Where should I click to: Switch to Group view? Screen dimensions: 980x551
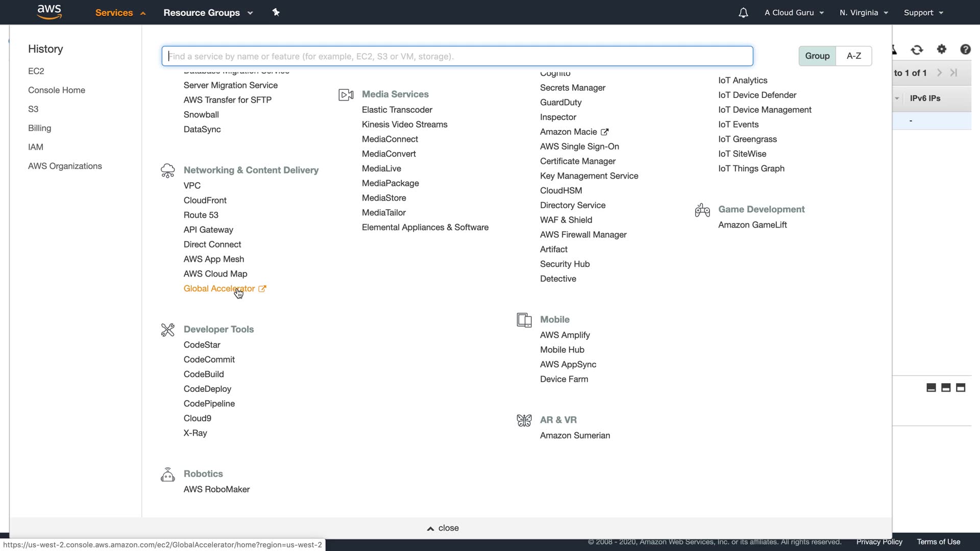click(817, 56)
